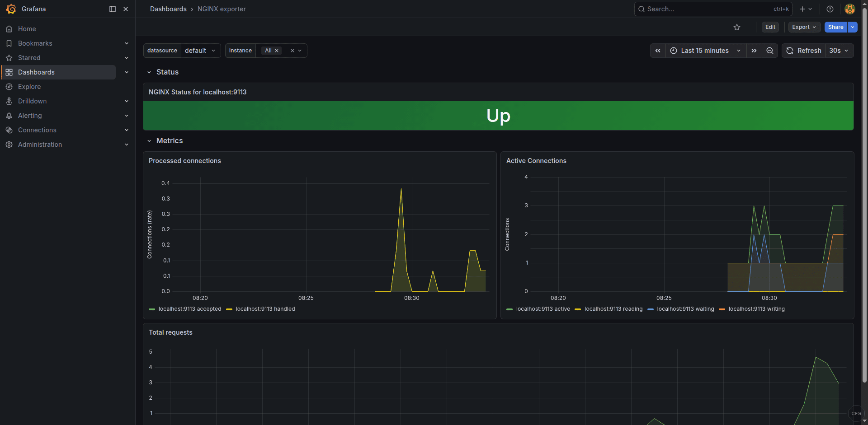Toggle the localhost:9113 active legend entry
The height and width of the screenshot is (425, 868).
coord(543,309)
